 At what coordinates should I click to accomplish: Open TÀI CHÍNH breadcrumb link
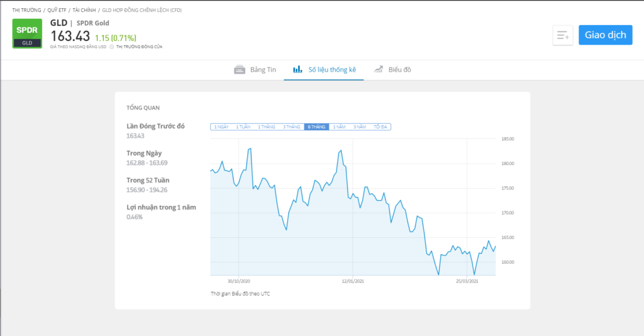pyautogui.click(x=84, y=10)
